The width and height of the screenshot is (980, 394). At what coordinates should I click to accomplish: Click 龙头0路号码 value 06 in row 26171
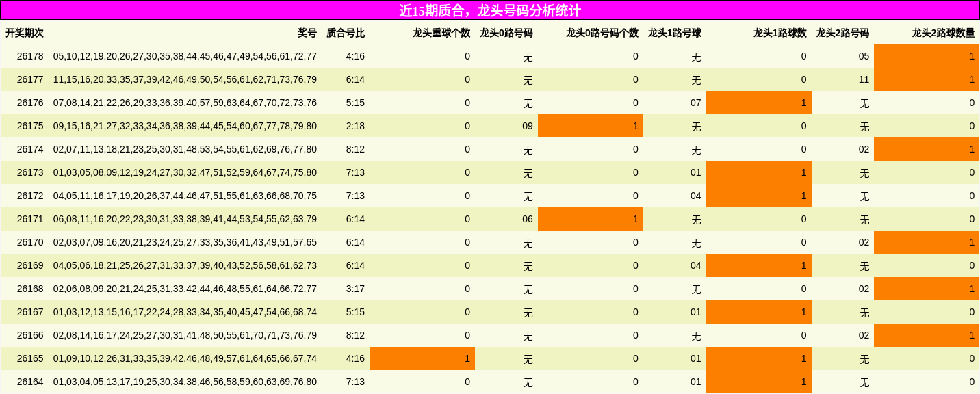(x=527, y=219)
